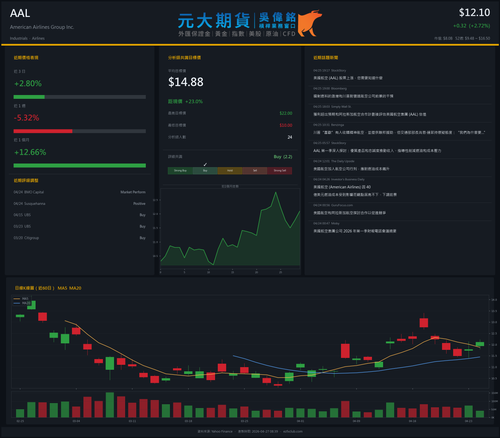Click the analyst count value 24
This screenshot has height=438, width=500.
(x=290, y=137)
